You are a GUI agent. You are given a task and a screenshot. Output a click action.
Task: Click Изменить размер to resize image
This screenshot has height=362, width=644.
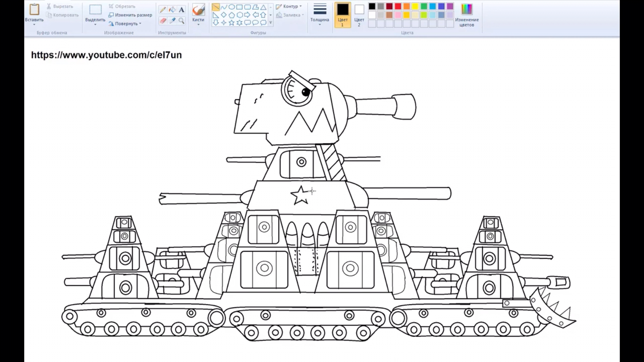click(x=131, y=15)
